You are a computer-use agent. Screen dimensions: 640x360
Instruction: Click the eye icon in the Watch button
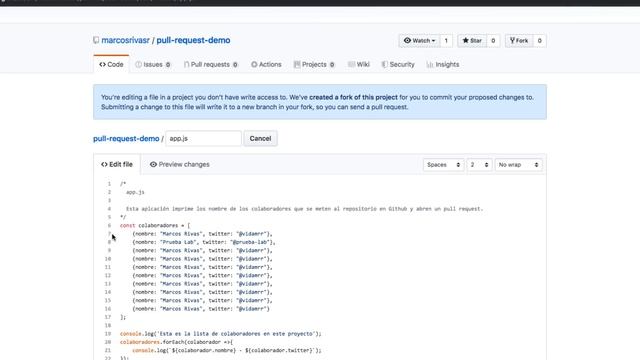[x=407, y=40]
